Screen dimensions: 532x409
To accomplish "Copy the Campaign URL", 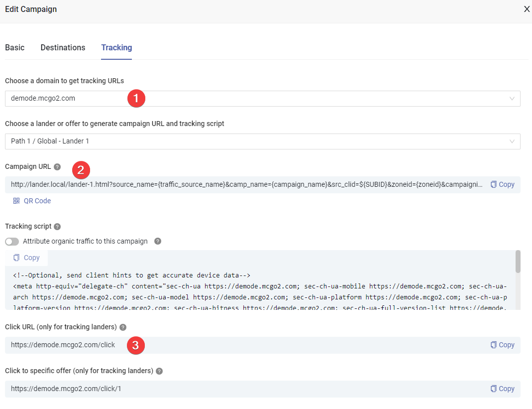I will pyautogui.click(x=503, y=184).
